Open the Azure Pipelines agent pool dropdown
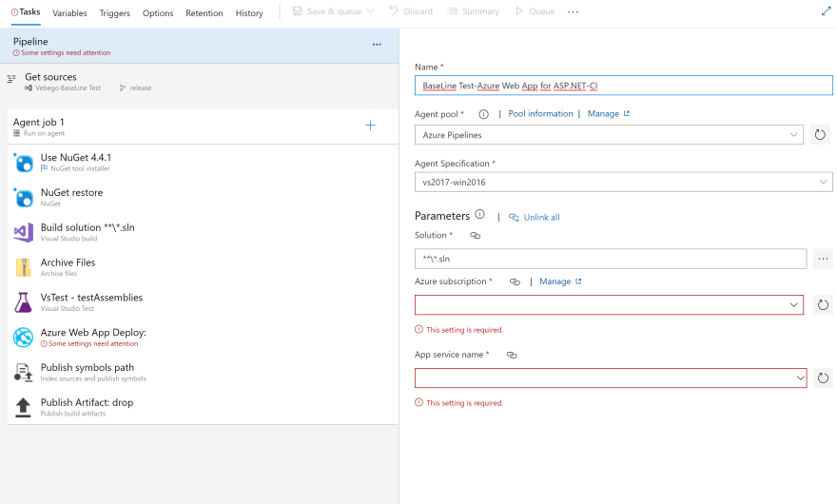This screenshot has width=837, height=504. [609, 135]
